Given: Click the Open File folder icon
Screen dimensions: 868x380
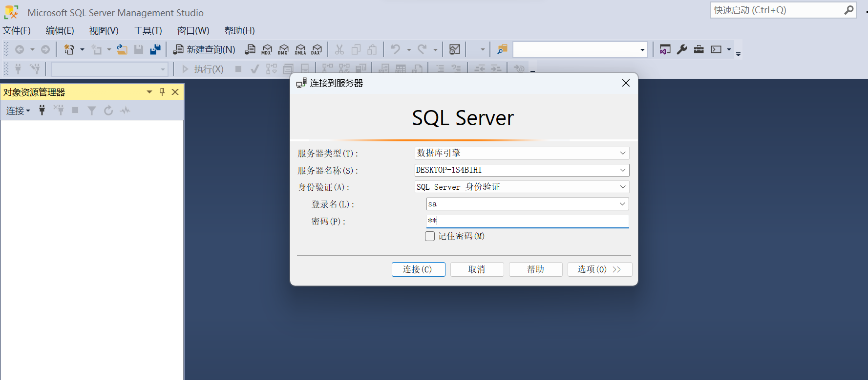Looking at the screenshot, I should [122, 49].
